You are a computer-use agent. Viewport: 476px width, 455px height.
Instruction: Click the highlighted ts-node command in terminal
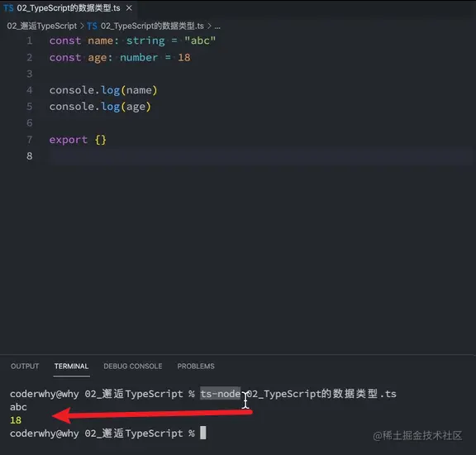click(221, 394)
